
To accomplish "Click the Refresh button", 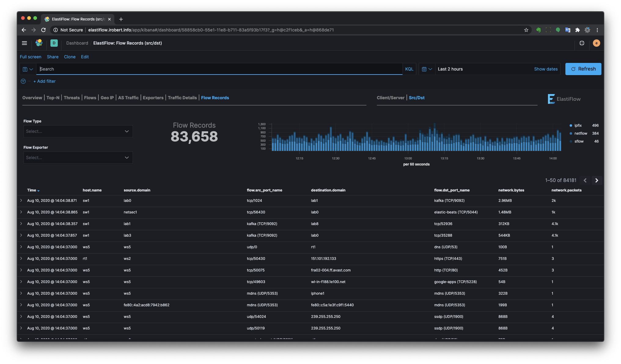I will 583,69.
